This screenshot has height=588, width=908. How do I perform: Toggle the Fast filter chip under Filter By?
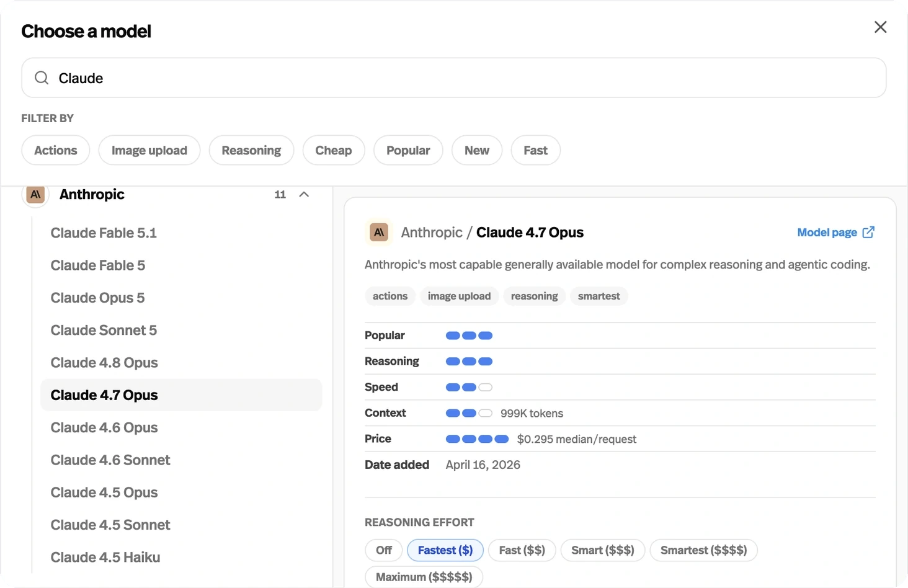535,150
